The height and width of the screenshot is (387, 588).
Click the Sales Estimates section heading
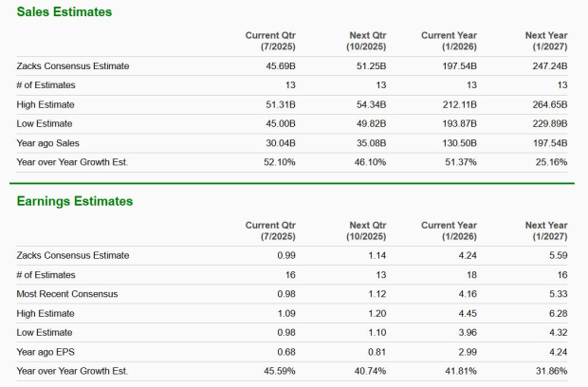tap(64, 12)
